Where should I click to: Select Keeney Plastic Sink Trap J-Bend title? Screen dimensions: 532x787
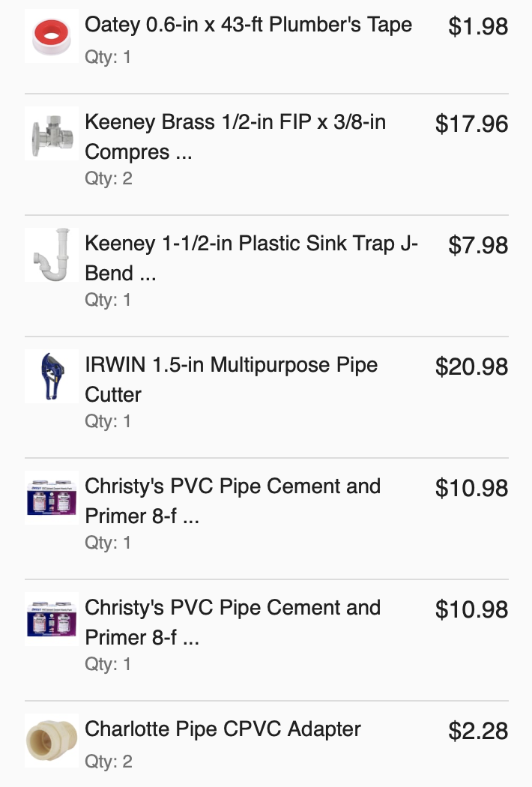(x=252, y=258)
